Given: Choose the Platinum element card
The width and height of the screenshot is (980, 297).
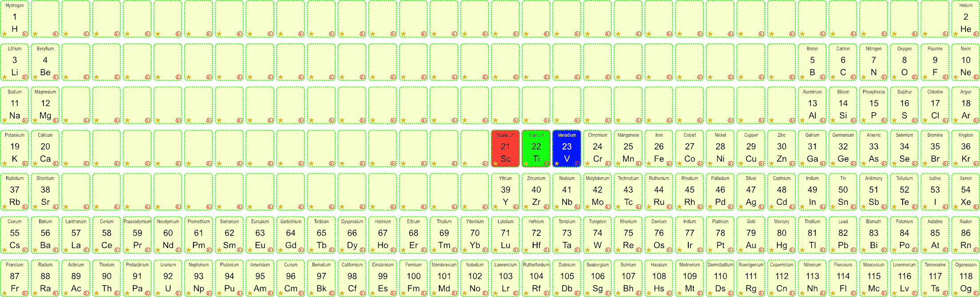Looking at the screenshot, I should (x=720, y=235).
